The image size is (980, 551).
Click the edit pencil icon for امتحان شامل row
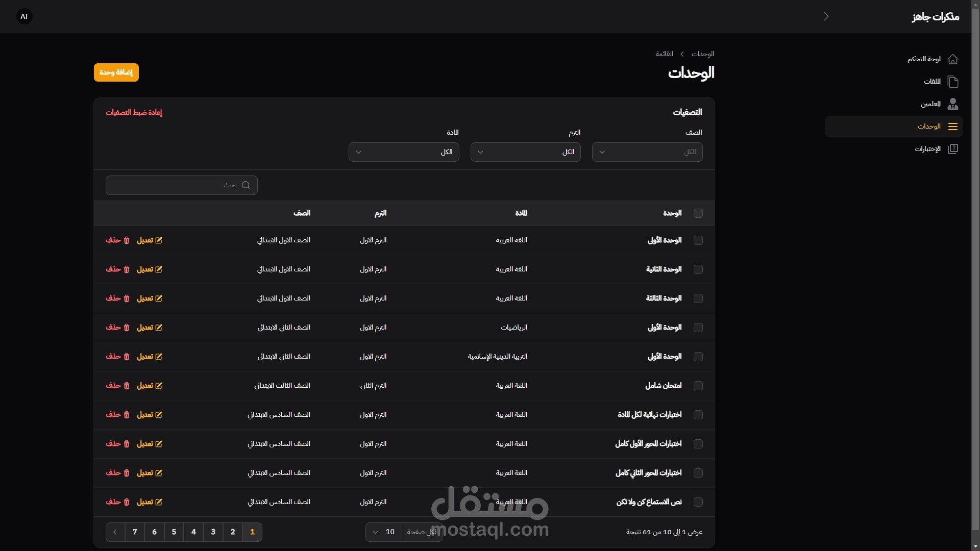159,386
